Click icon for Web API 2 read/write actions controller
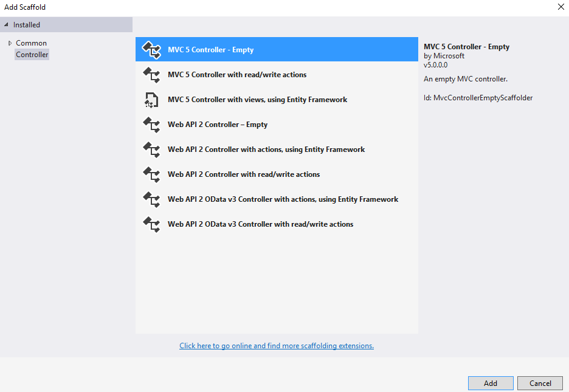The image size is (569, 392). [x=151, y=174]
